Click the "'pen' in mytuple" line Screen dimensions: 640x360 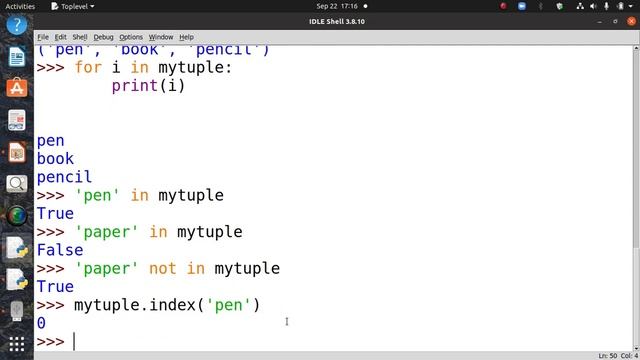[x=149, y=195]
